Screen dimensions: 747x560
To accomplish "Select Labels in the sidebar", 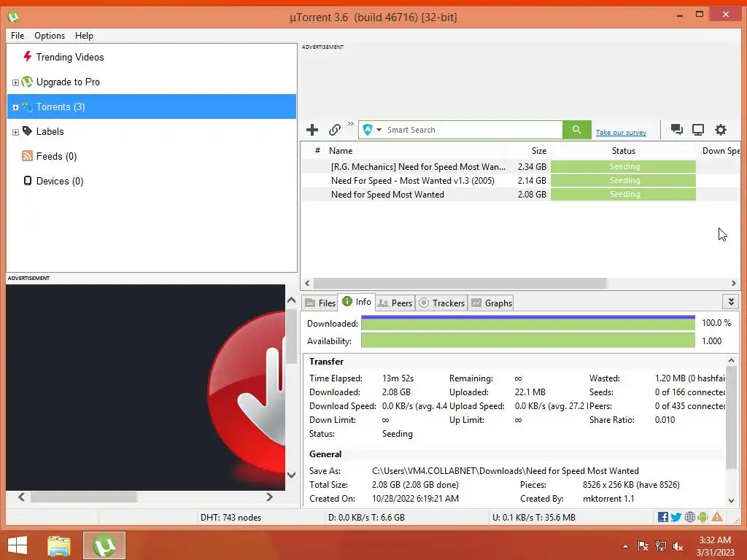I will (x=50, y=131).
